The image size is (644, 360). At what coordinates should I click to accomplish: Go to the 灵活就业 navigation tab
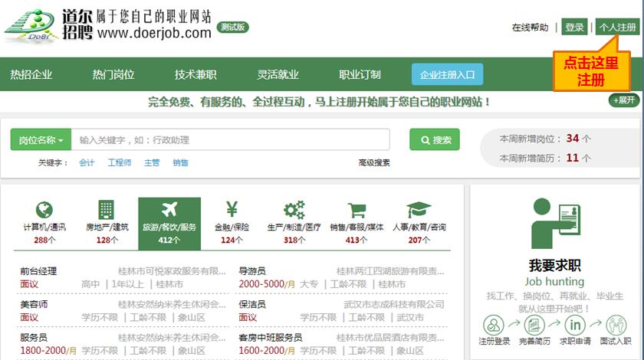278,74
